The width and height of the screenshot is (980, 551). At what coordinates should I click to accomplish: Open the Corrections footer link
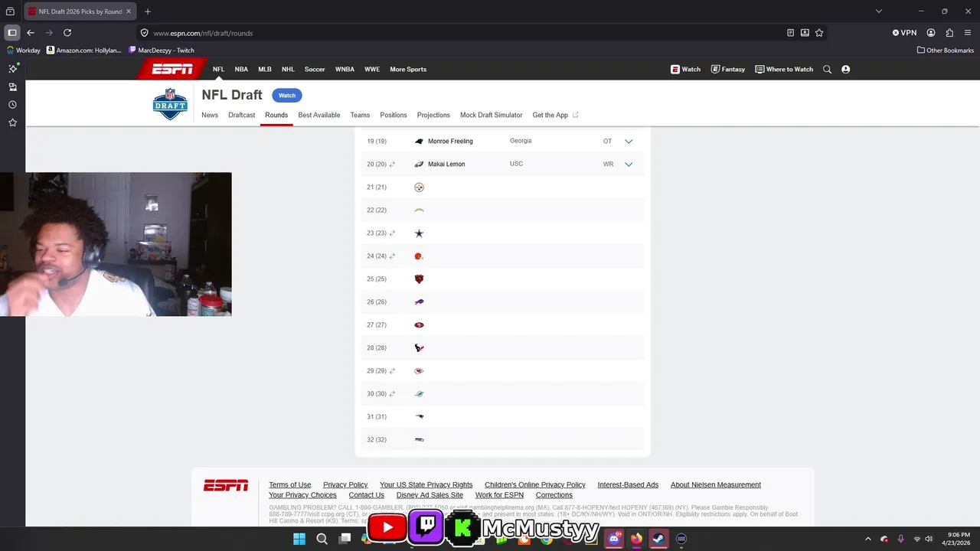pyautogui.click(x=554, y=495)
